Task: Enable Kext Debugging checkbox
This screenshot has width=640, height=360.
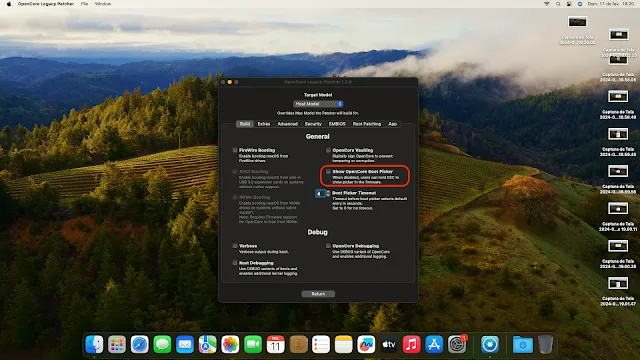Action: [235, 263]
